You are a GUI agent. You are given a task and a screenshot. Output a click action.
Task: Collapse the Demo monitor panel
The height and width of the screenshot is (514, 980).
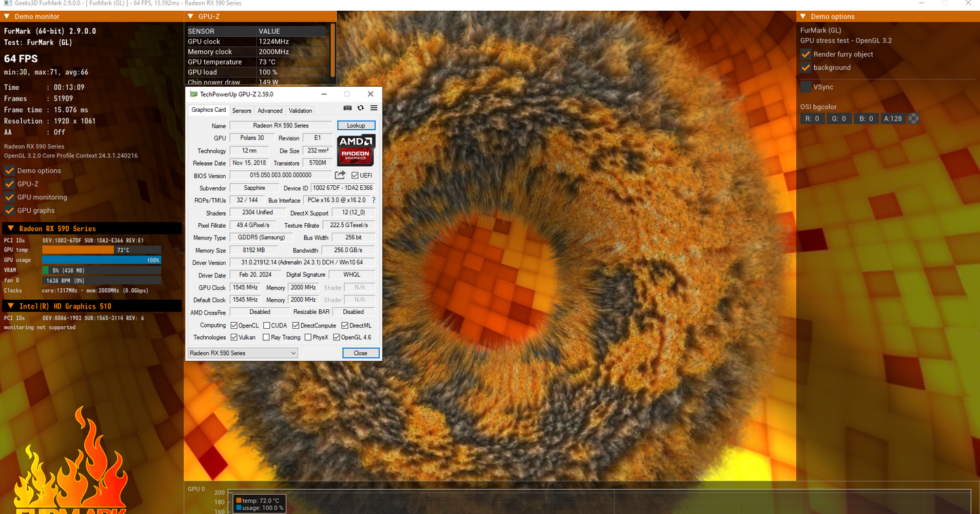pos(7,16)
